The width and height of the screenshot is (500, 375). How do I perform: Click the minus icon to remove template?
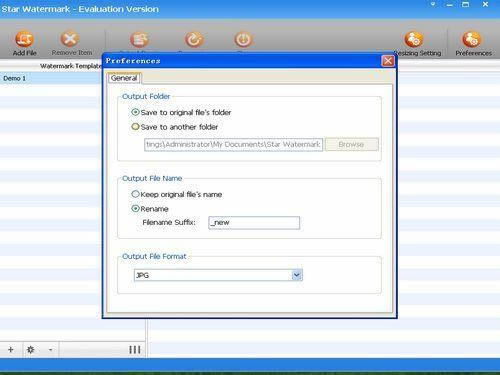50,349
